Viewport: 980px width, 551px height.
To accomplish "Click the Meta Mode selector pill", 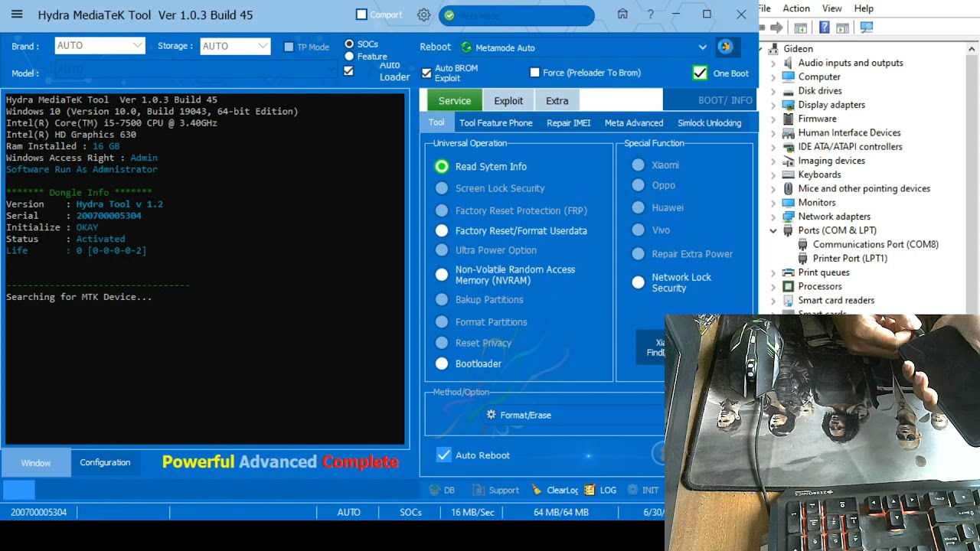I will (517, 15).
